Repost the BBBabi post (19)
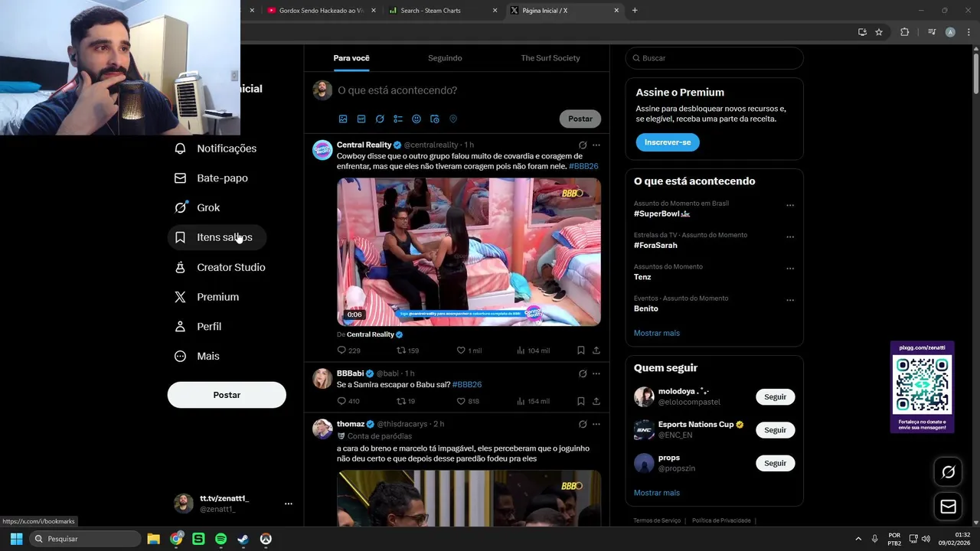This screenshot has height=551, width=980. pos(406,401)
